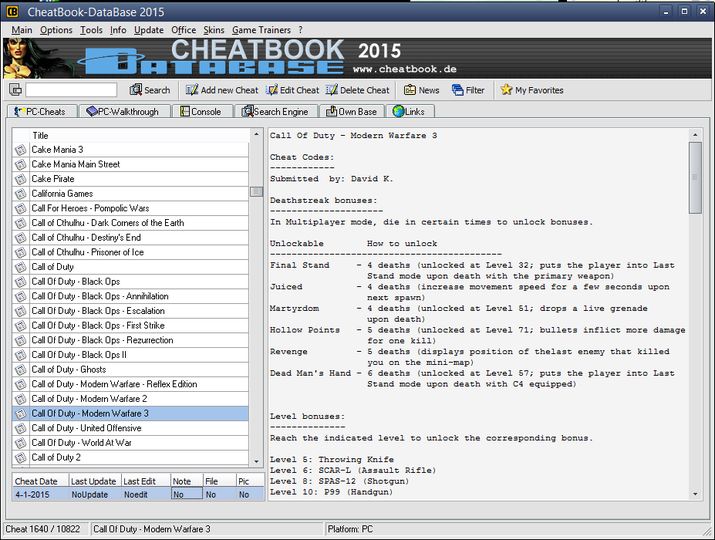
Task: Click the cheat text scrollbar thumb
Action: pyautogui.click(x=695, y=177)
